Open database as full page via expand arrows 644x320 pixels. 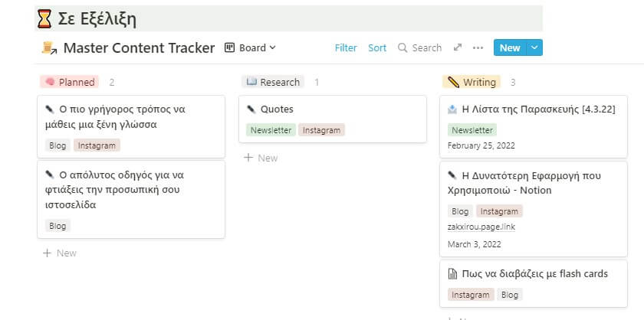[458, 47]
